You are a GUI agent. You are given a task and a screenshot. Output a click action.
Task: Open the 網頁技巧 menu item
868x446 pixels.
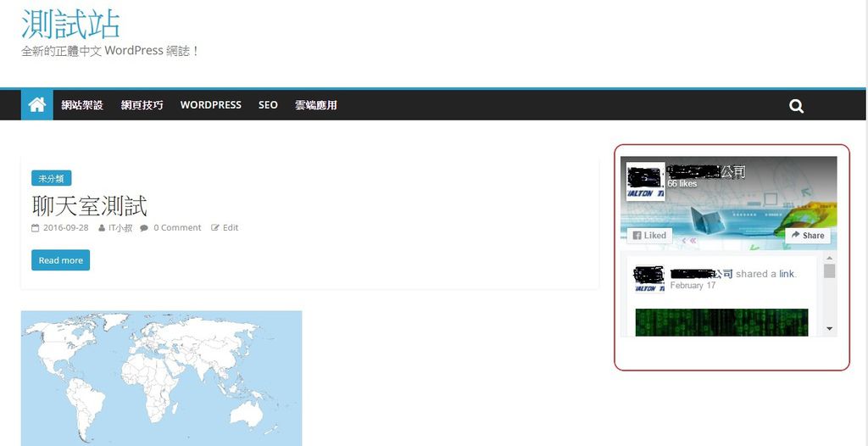142,104
